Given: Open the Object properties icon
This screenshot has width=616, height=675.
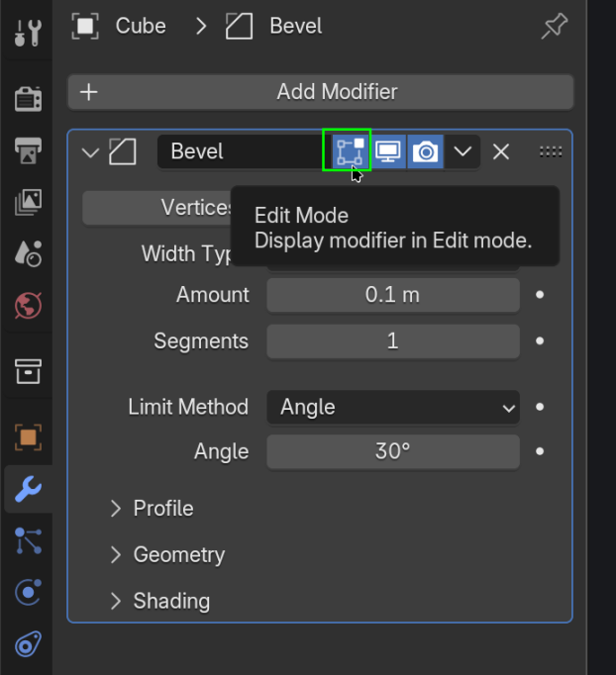Looking at the screenshot, I should tap(27, 436).
